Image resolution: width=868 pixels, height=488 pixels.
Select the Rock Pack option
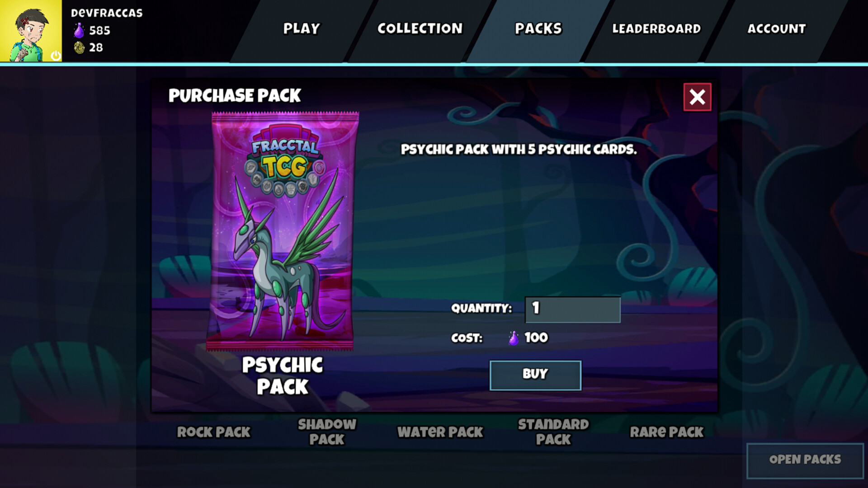pos(213,432)
